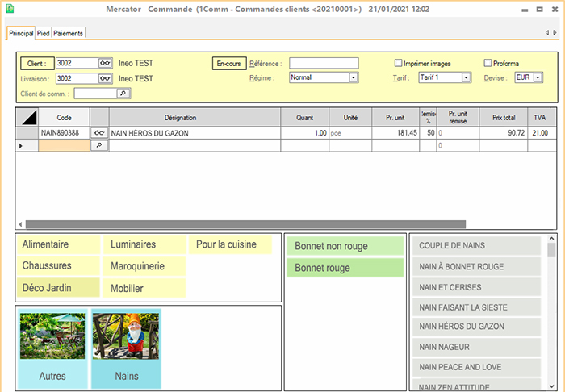Click the glasses icon next to Client field
The image size is (565, 392).
point(105,63)
